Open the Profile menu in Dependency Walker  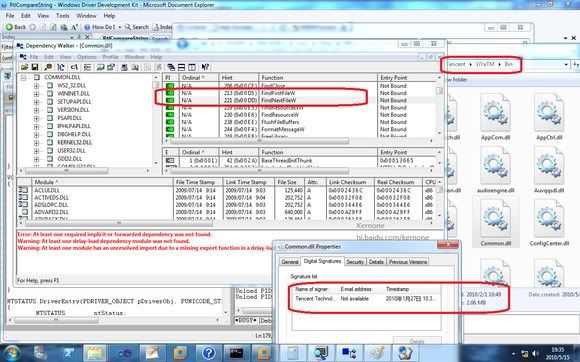[110, 57]
